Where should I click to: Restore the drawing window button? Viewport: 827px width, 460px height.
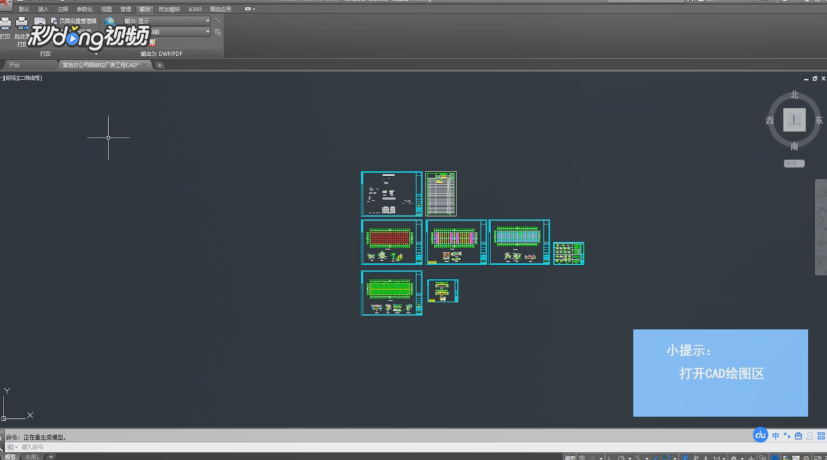click(814, 79)
